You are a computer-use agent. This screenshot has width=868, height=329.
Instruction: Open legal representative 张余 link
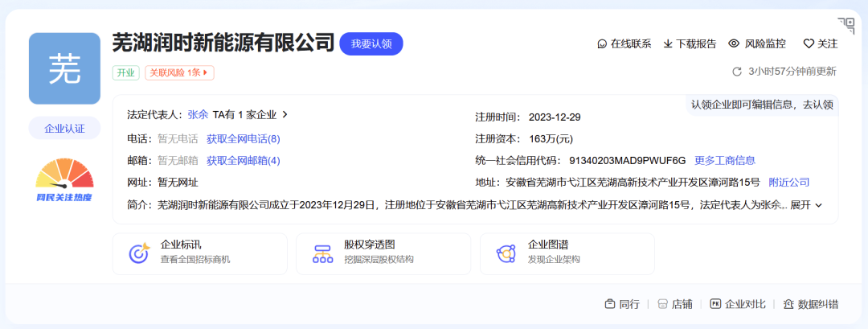coord(198,115)
